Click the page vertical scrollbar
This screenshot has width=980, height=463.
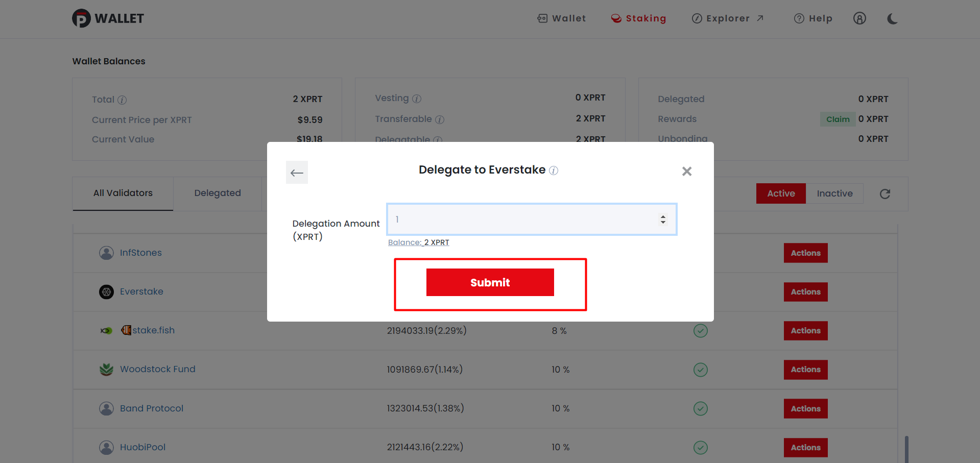coord(906,449)
